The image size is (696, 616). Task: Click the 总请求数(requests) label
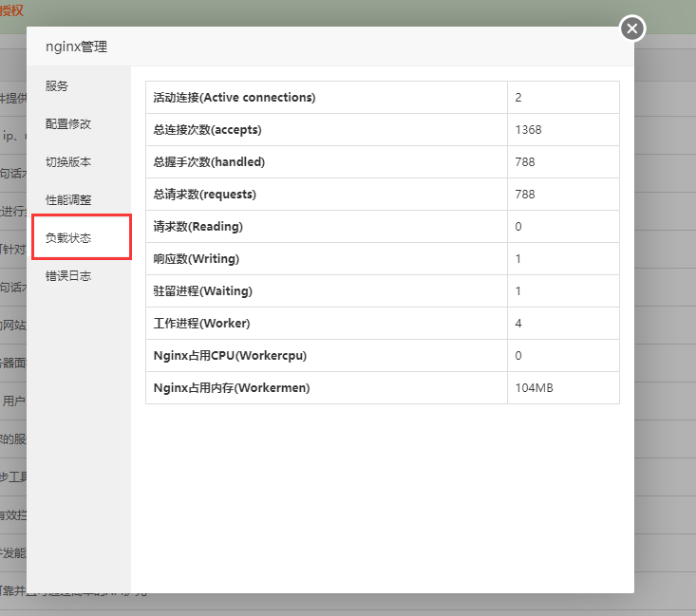205,195
